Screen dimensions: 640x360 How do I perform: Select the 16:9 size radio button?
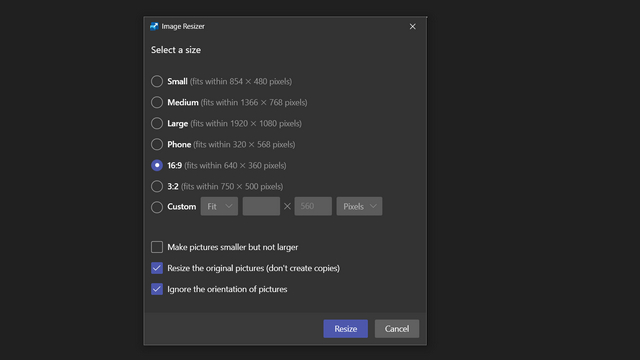pos(157,165)
